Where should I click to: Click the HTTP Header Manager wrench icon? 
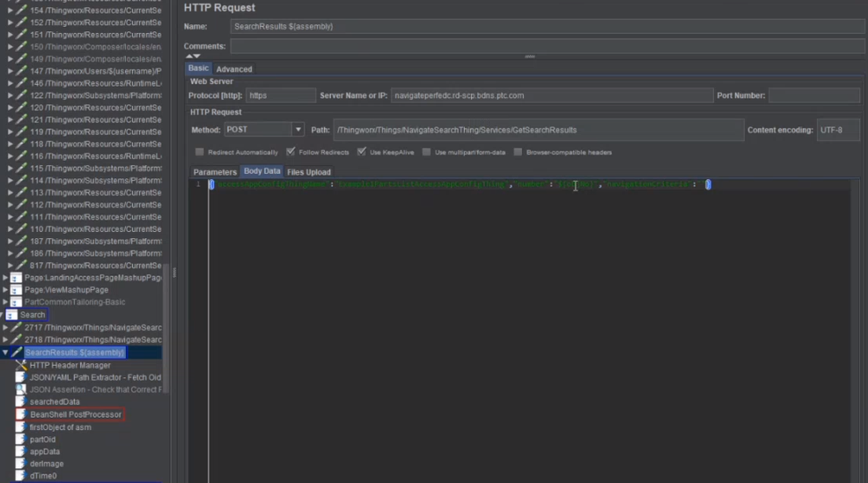(x=21, y=365)
